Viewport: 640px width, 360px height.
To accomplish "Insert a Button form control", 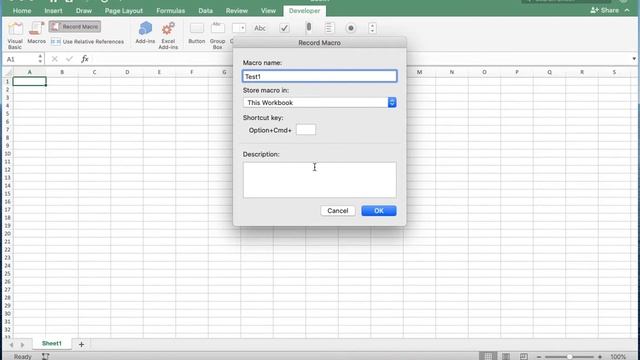I will click(197, 33).
